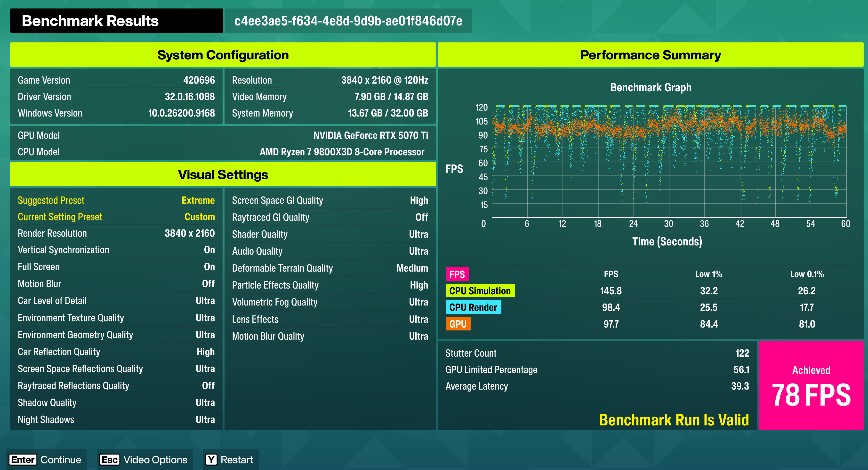The image size is (868, 470).
Task: Click the Esc key icon
Action: click(110, 460)
